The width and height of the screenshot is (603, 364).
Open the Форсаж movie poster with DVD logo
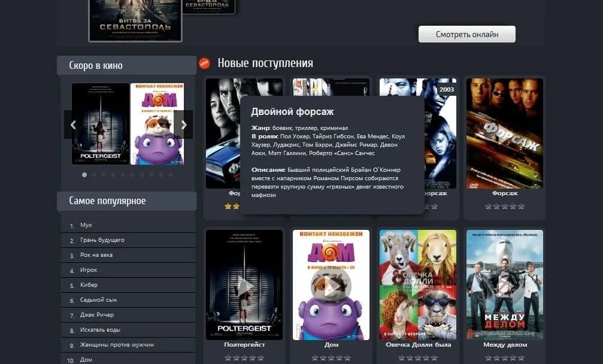pyautogui.click(x=505, y=134)
